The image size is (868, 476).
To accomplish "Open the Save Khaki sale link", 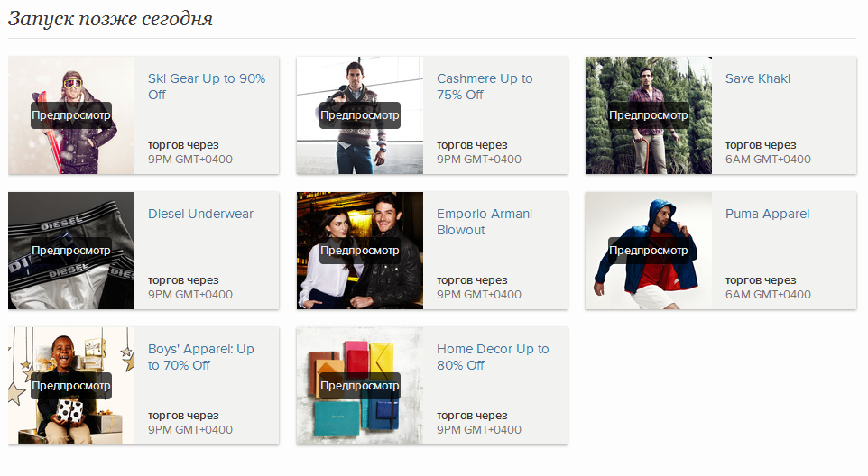I will pyautogui.click(x=757, y=78).
